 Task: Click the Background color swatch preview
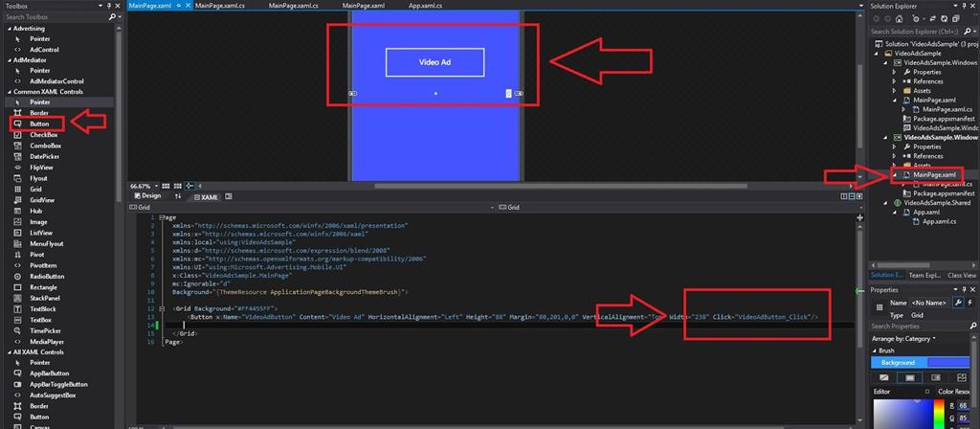point(948,363)
